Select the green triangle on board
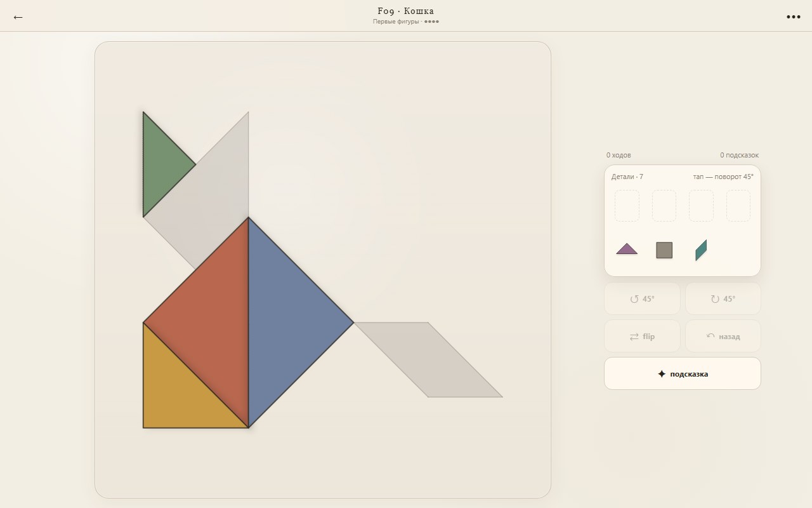Screen dimensions: 812x508 point(160,164)
